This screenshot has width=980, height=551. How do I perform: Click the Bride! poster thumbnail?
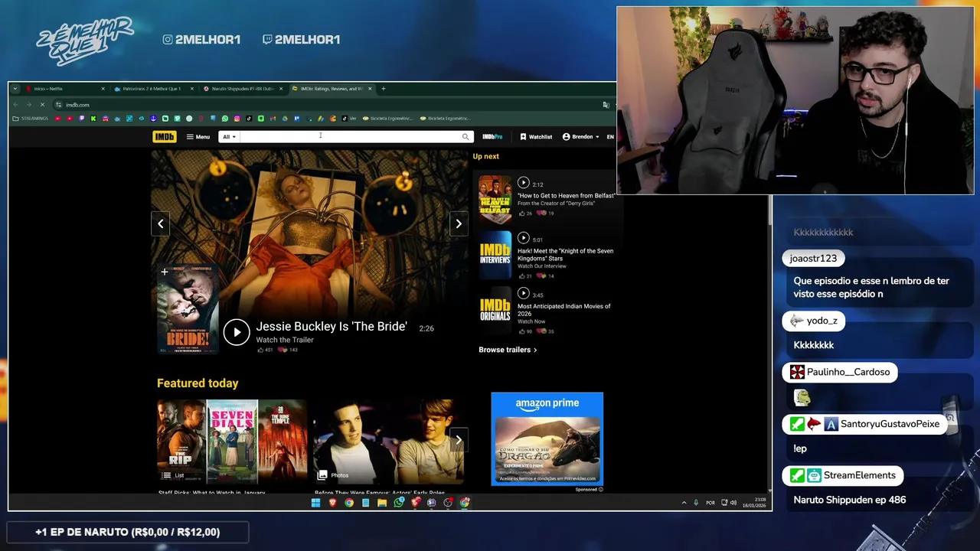tap(188, 309)
